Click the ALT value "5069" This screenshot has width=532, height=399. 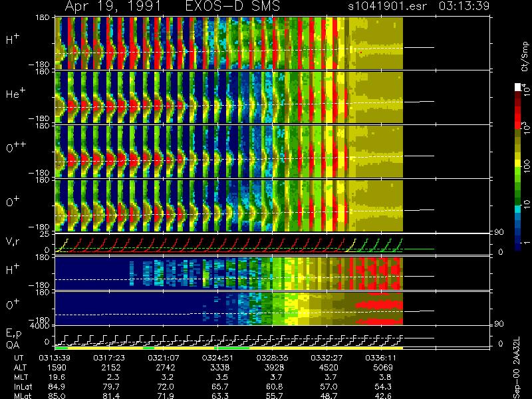click(x=383, y=368)
